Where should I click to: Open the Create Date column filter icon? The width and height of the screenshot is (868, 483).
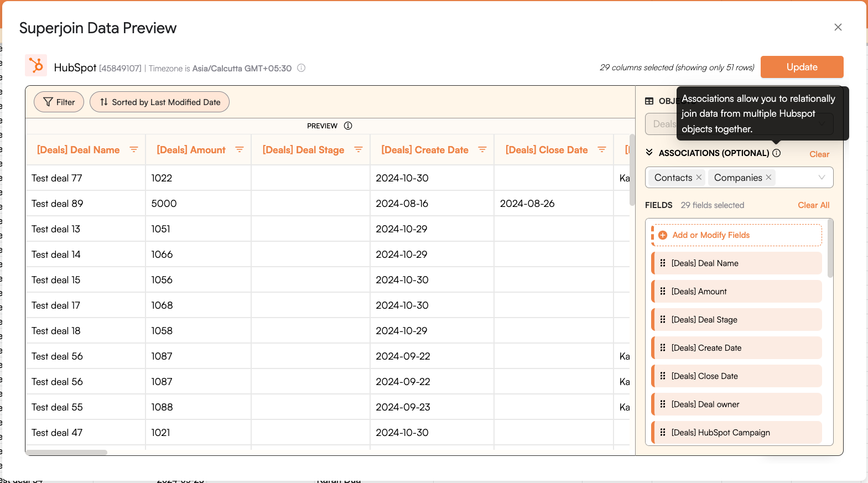tap(482, 149)
